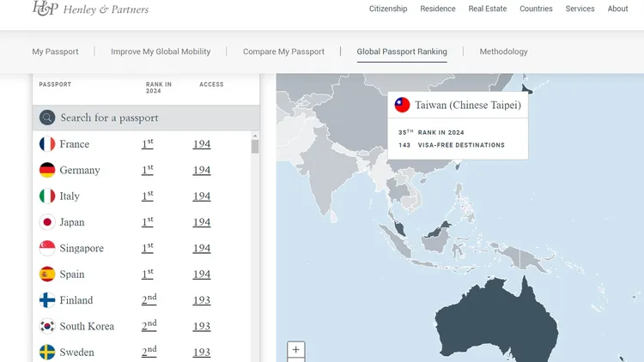Image resolution: width=644 pixels, height=362 pixels.
Task: Sort by the Access column header
Action: point(211,85)
